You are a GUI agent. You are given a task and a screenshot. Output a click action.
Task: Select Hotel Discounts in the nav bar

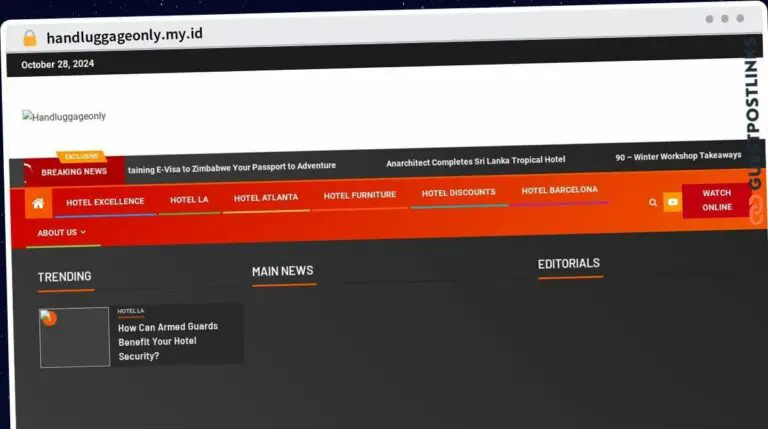point(458,193)
